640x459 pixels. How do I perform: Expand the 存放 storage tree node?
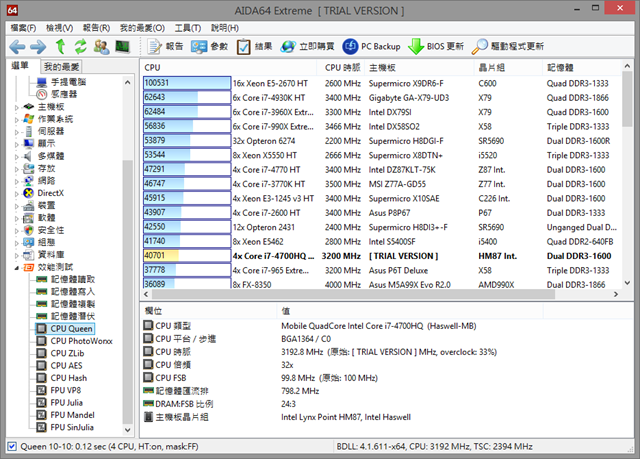pyautogui.click(x=16, y=169)
